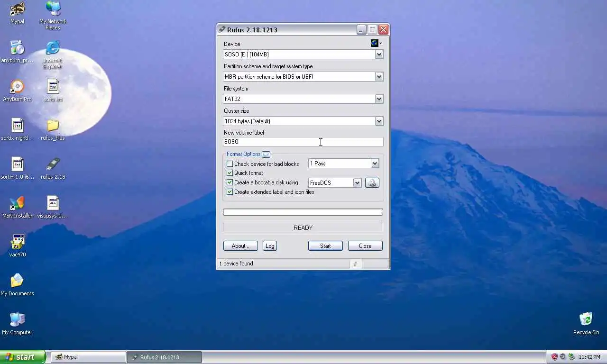The width and height of the screenshot is (607, 364).
Task: Switch to Mypal taskbar button
Action: pyautogui.click(x=88, y=357)
